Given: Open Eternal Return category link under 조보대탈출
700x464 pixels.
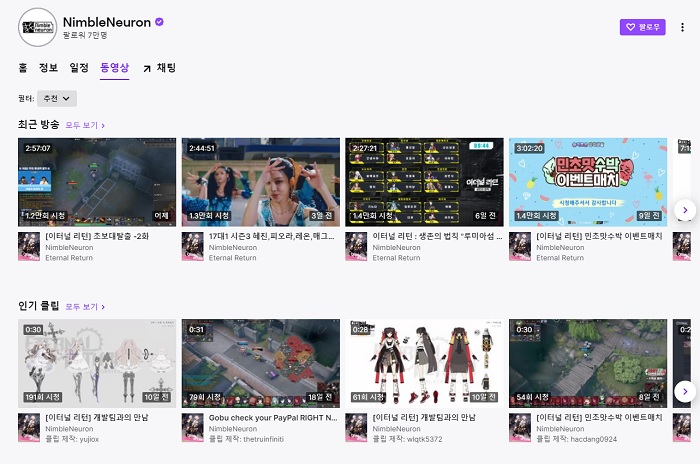Looking at the screenshot, I should coord(69,258).
